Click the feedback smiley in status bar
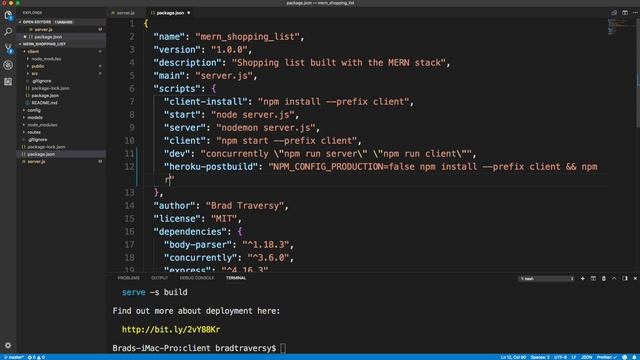This screenshot has height=360, width=640. (624, 357)
